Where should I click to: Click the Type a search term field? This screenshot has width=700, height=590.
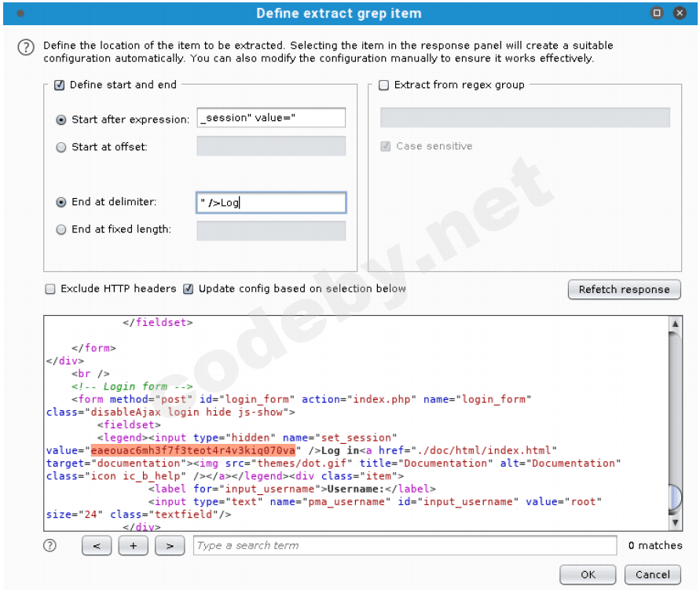pyautogui.click(x=405, y=545)
